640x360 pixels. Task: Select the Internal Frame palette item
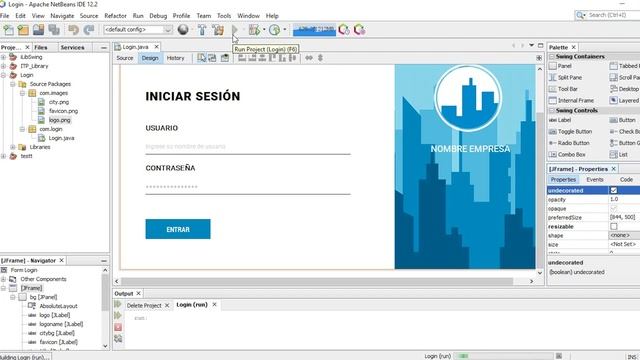point(576,100)
